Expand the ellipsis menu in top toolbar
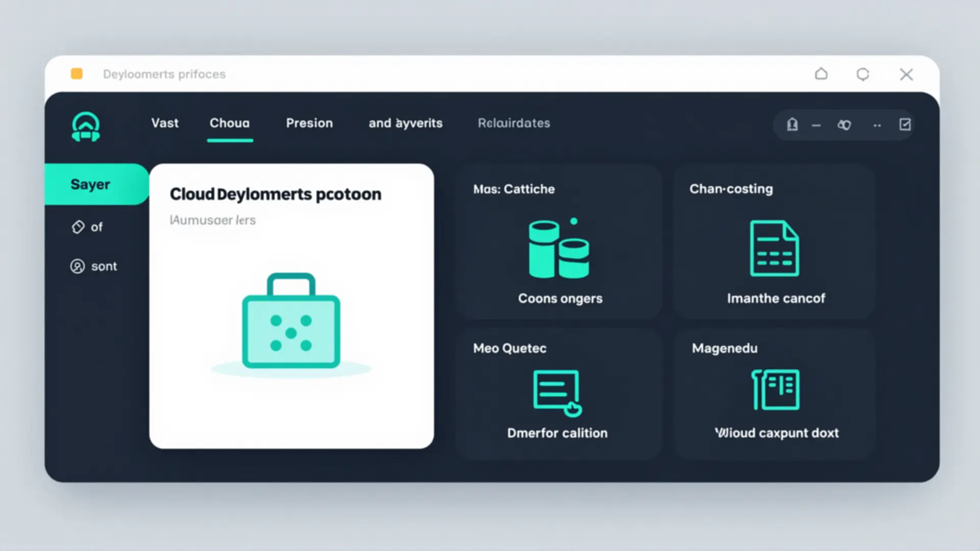This screenshot has width=980, height=551. coord(877,125)
